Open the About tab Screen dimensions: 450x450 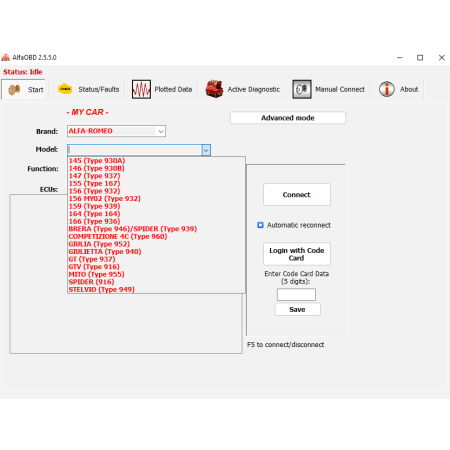[398, 89]
